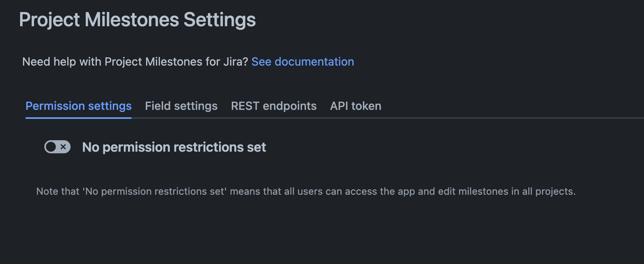Click the word 'documentation' in the blue link
Viewport: 644px width, 264px height.
pos(314,61)
